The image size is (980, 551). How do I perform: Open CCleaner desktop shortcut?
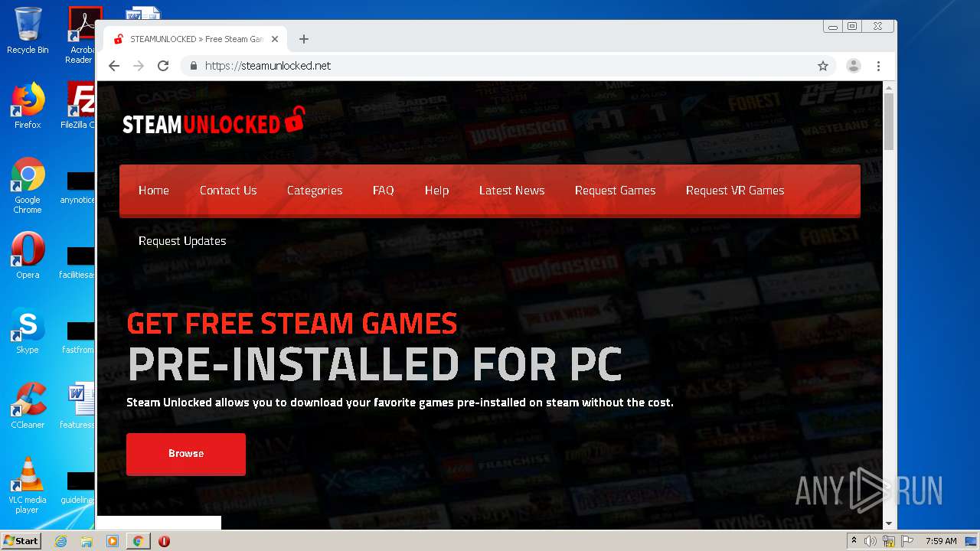pyautogui.click(x=28, y=406)
